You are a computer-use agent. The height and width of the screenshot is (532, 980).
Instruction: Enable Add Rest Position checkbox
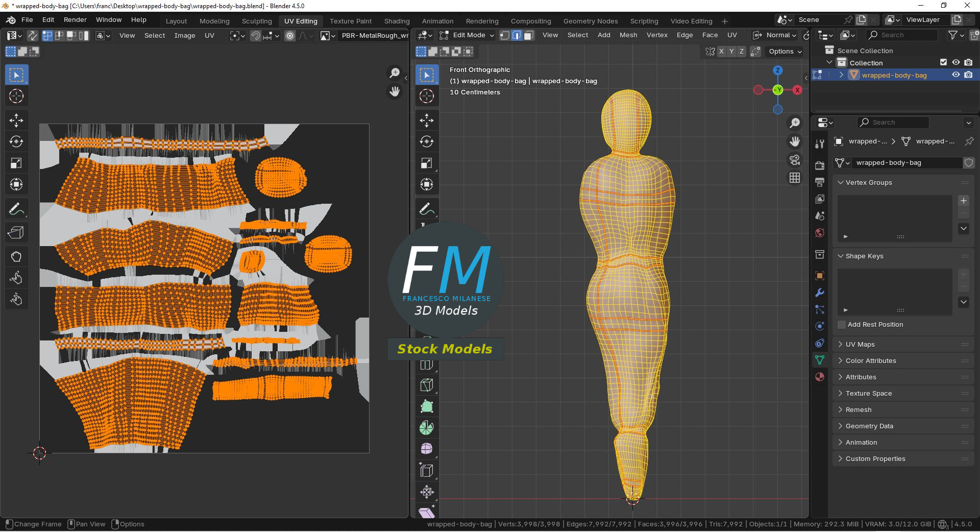pos(842,325)
